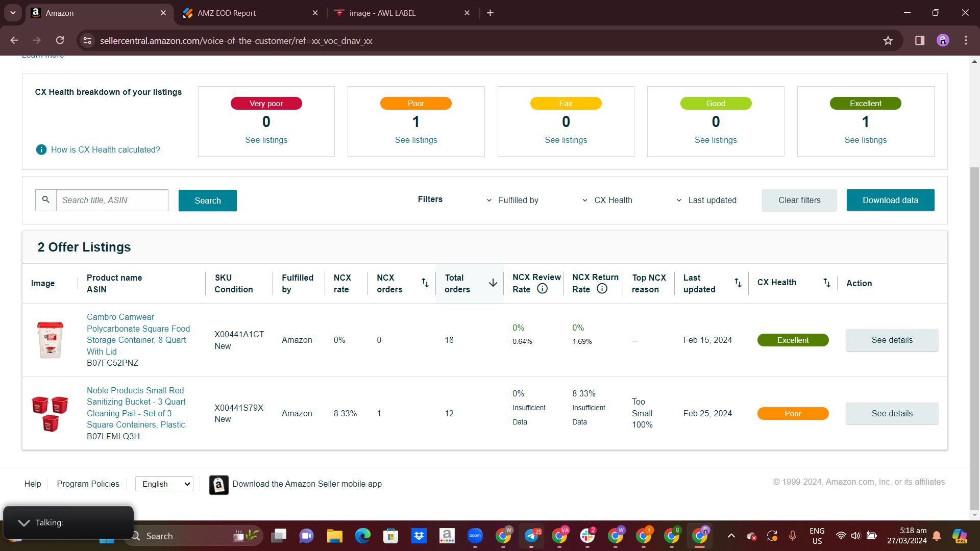Expand the Fulfilled by filter
980x551 pixels.
pos(512,201)
